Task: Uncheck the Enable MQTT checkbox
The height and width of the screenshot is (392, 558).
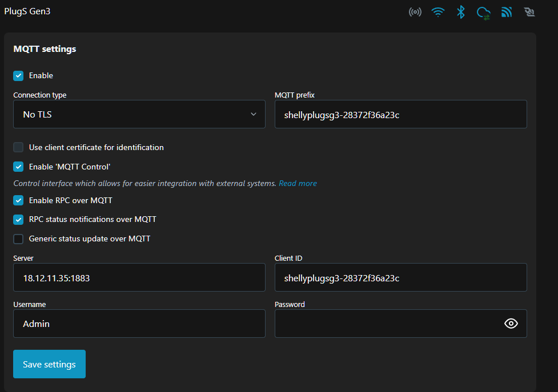Action: tap(18, 76)
